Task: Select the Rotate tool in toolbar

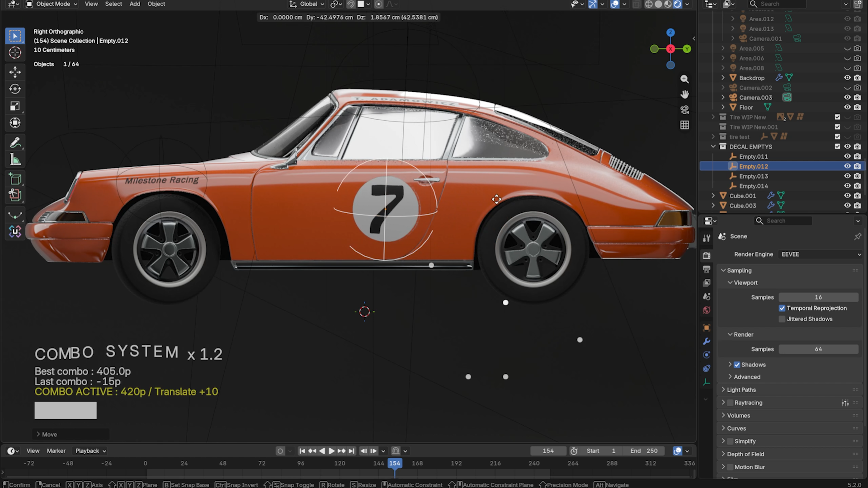Action: tap(15, 89)
